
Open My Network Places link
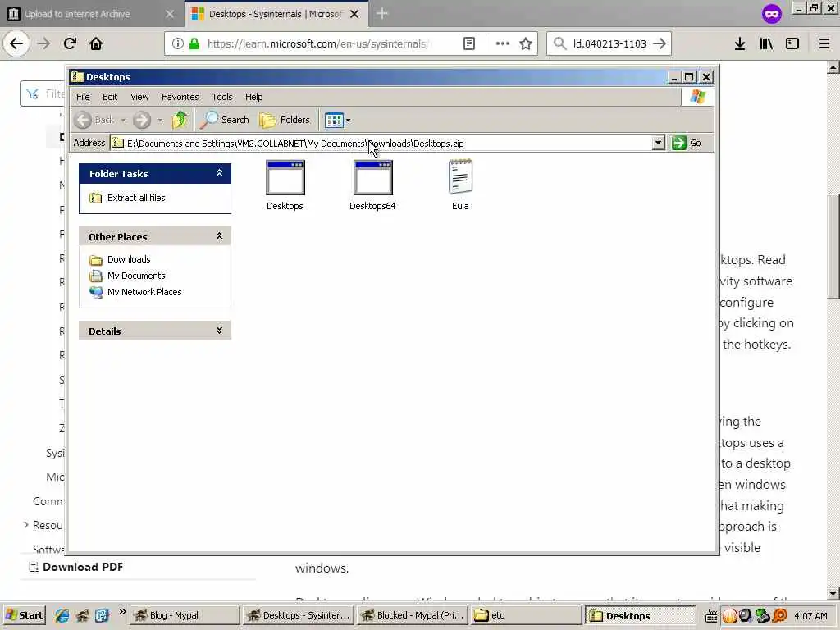[x=144, y=292]
